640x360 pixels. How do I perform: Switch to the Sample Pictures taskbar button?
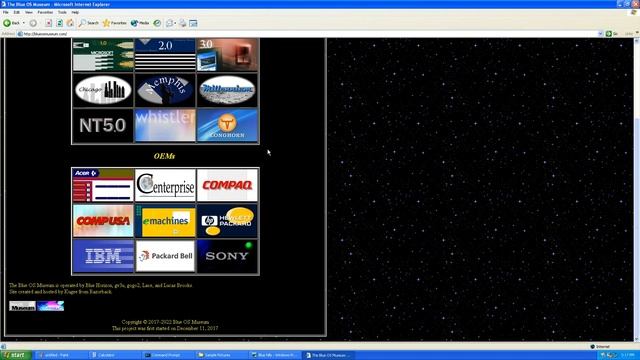pyautogui.click(x=221, y=355)
